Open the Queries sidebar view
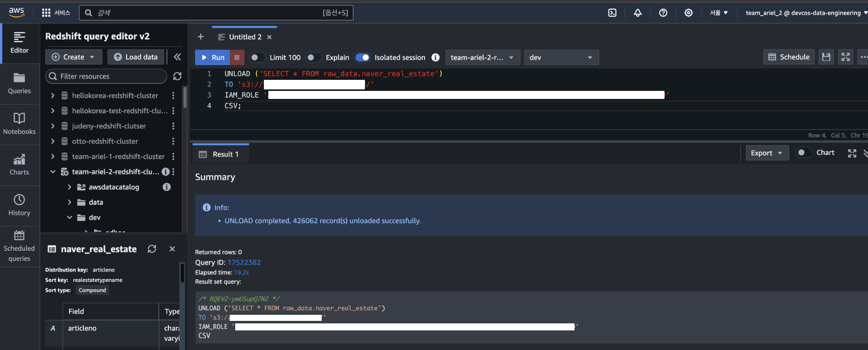This screenshot has height=350, width=868. tap(20, 84)
